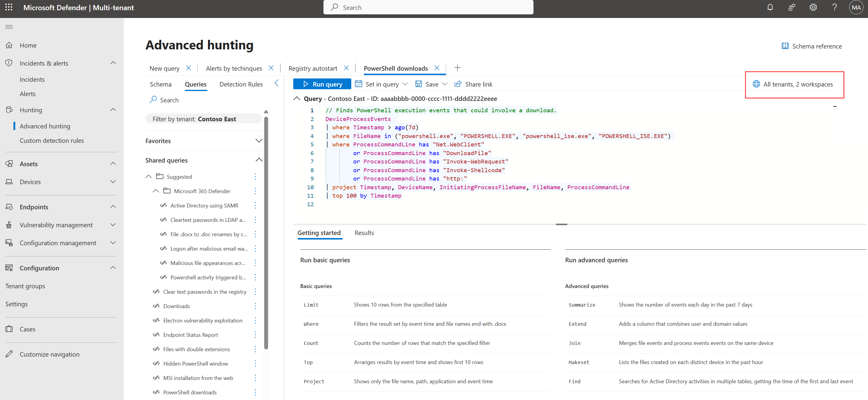The image size is (868, 400).
Task: Click the Schema reference book icon
Action: (x=785, y=46)
